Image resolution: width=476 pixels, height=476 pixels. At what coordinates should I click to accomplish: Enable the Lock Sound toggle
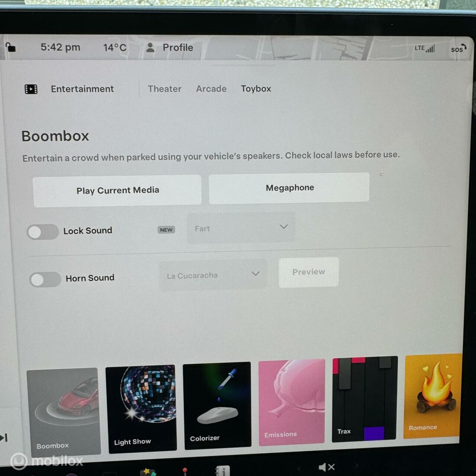click(43, 232)
